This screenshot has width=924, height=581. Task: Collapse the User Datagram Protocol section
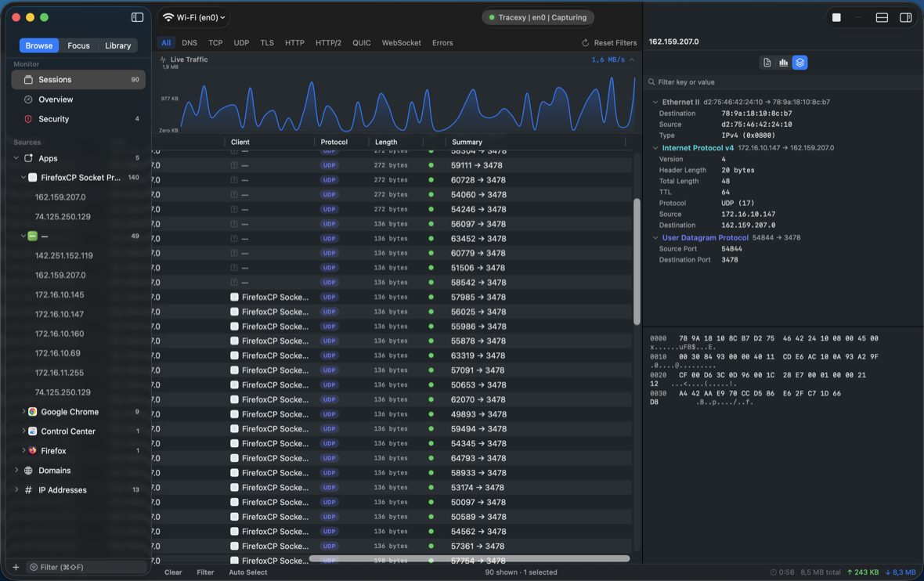click(x=655, y=237)
